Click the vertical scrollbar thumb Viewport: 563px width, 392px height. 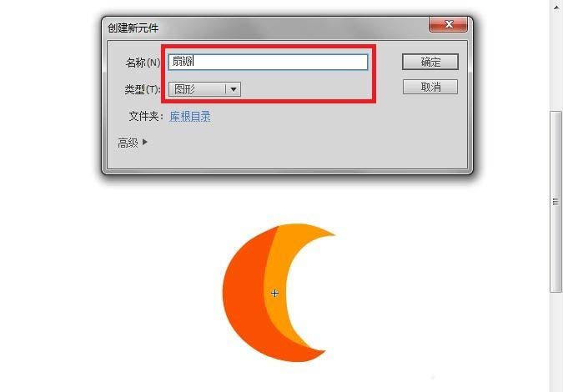pyautogui.click(x=555, y=202)
